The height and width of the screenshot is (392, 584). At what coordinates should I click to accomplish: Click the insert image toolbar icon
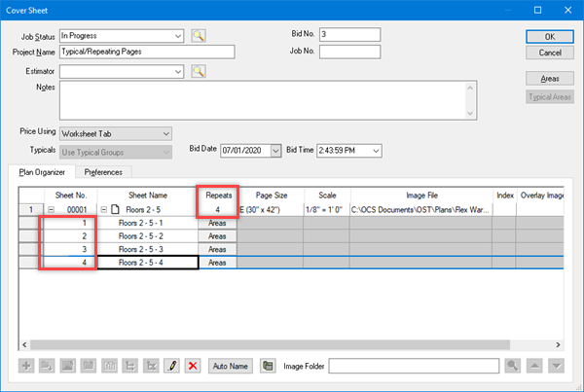coord(68,366)
